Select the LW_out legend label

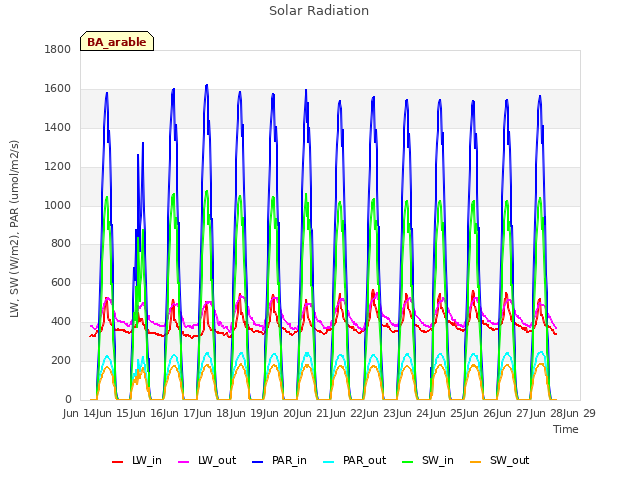pos(217,461)
